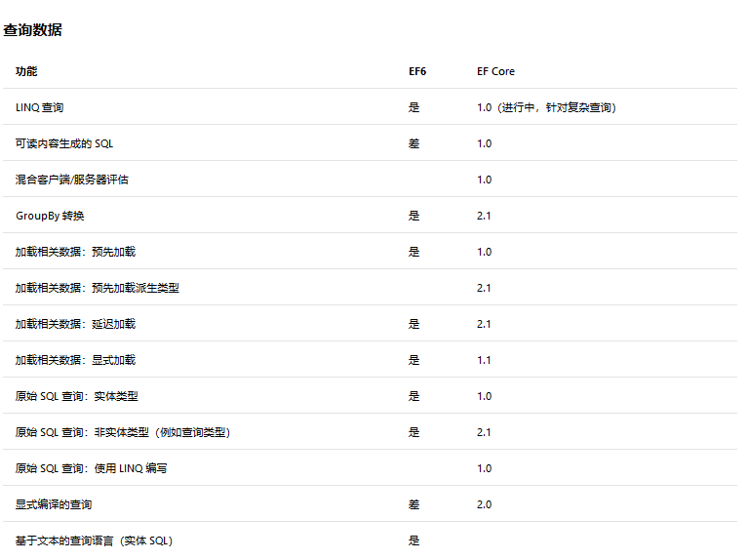Click the GroupBy 转换 row label
Screen dimensions: 747x560
[x=50, y=216]
